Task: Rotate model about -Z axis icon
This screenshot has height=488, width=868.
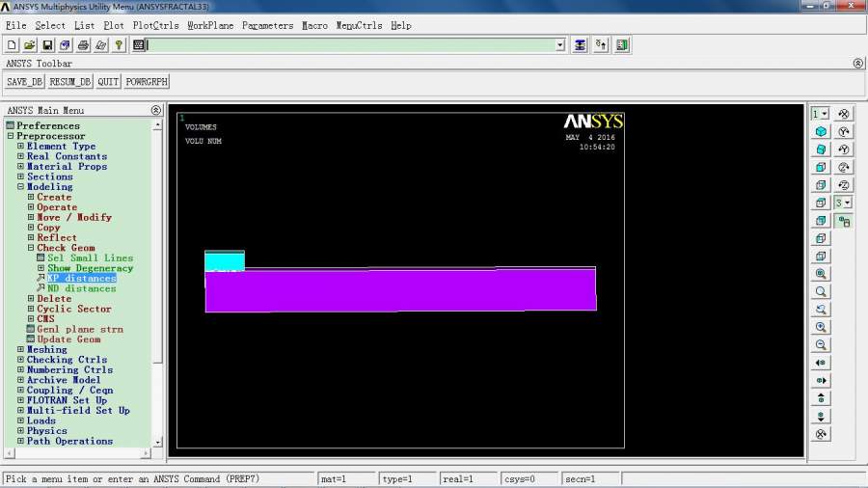Action: (844, 185)
